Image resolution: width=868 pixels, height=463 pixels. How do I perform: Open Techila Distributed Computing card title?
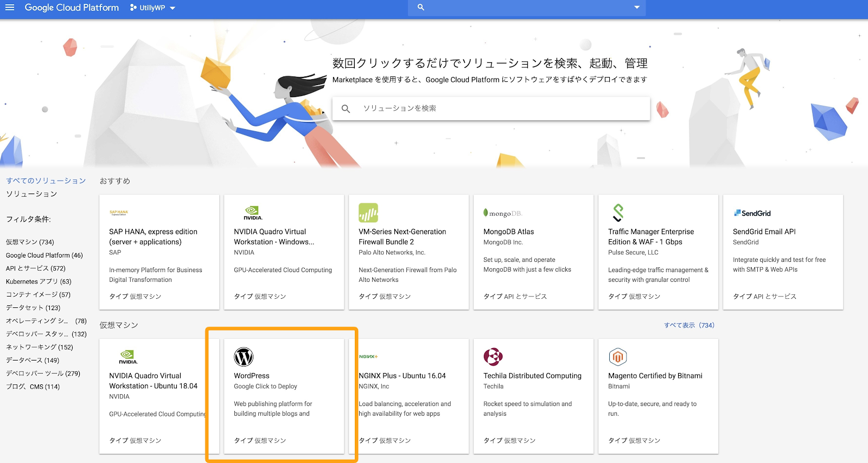coord(532,376)
